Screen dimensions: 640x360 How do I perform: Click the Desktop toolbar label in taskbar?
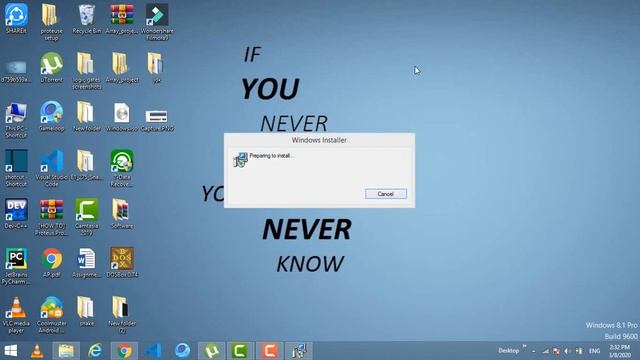click(509, 351)
